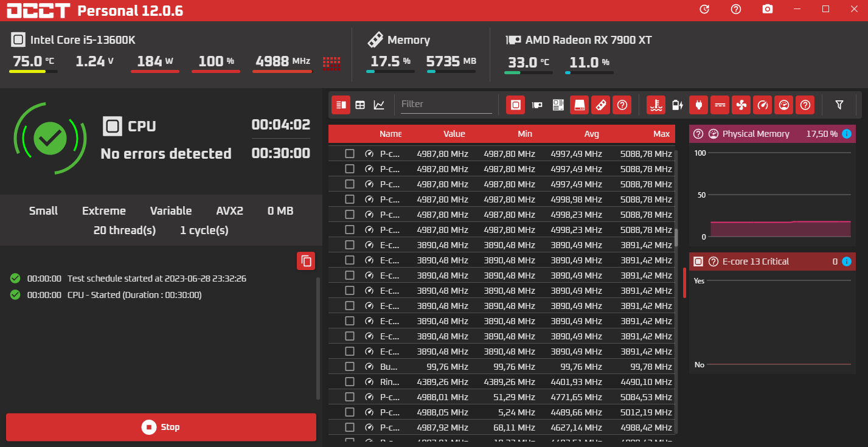Viewport: 868px width, 447px height.
Task: Open the blue info icon on E-core 13 Critical
Action: click(x=846, y=262)
